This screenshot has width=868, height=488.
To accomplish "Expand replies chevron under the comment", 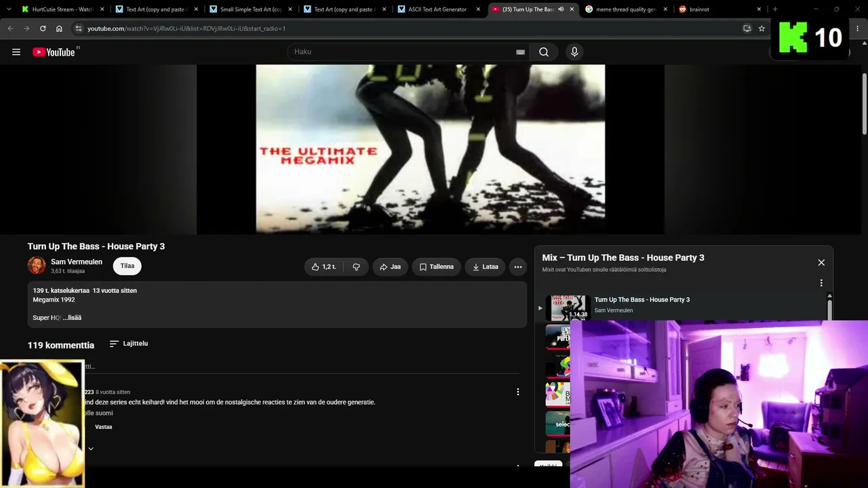I will point(91,449).
